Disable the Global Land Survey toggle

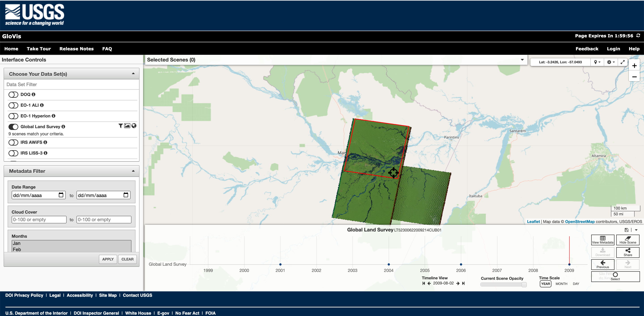(13, 127)
